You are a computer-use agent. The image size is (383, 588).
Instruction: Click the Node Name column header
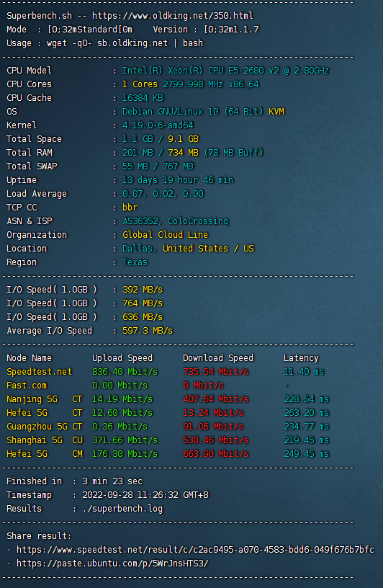[x=30, y=357]
